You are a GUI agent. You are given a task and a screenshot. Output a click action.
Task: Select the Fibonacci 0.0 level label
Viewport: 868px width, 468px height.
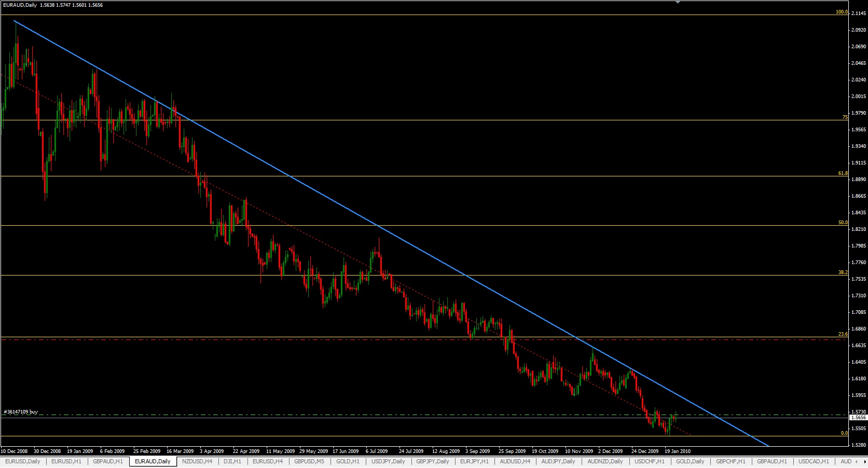click(x=844, y=433)
